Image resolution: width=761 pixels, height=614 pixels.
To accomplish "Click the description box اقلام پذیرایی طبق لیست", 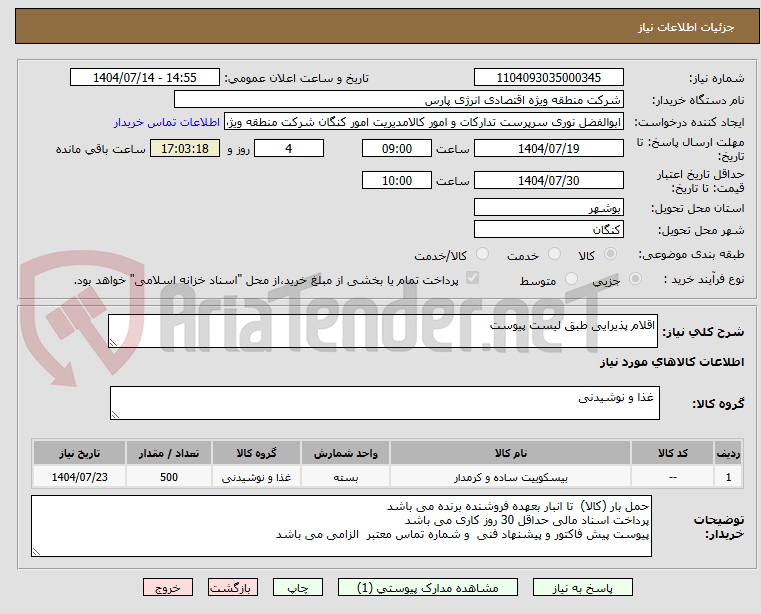I will (382, 331).
